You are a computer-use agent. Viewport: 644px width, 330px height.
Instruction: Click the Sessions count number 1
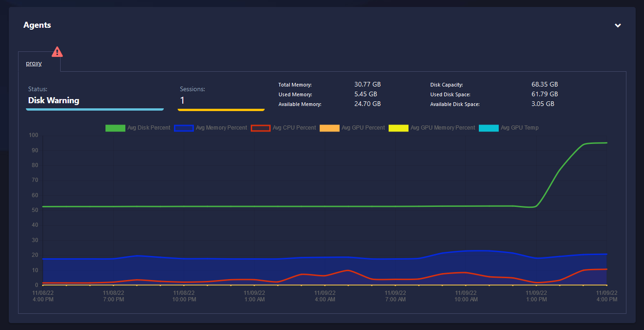(x=181, y=100)
